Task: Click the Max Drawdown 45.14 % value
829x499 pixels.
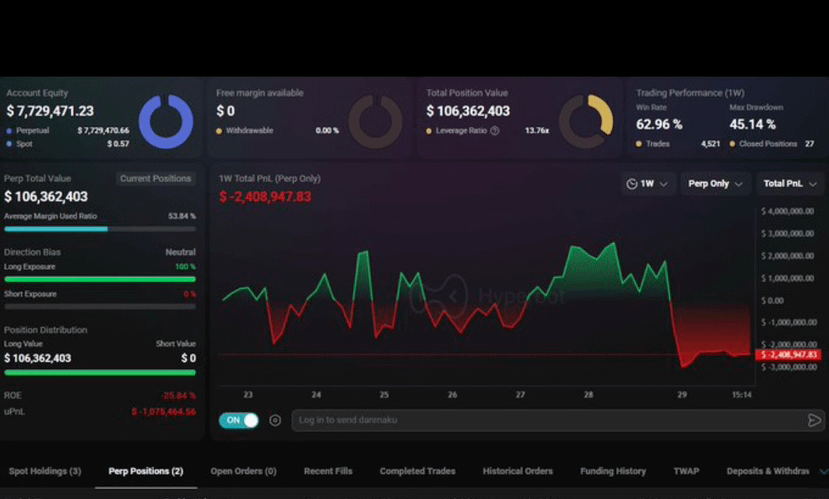Action: (x=752, y=125)
